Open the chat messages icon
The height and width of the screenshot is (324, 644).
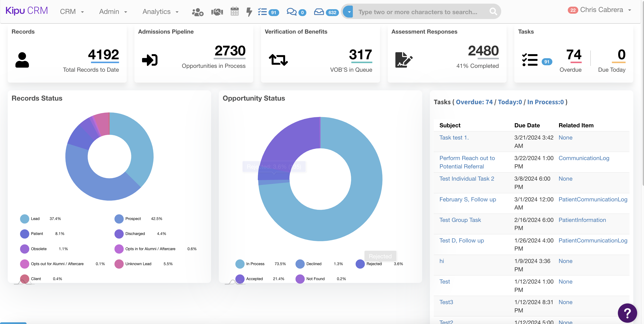(292, 12)
